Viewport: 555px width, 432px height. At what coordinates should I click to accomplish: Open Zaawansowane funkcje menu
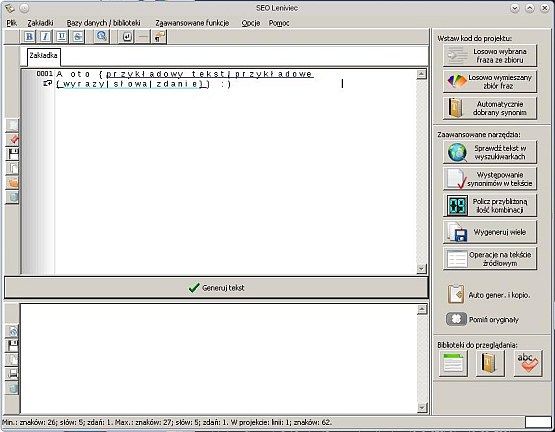pyautogui.click(x=192, y=23)
